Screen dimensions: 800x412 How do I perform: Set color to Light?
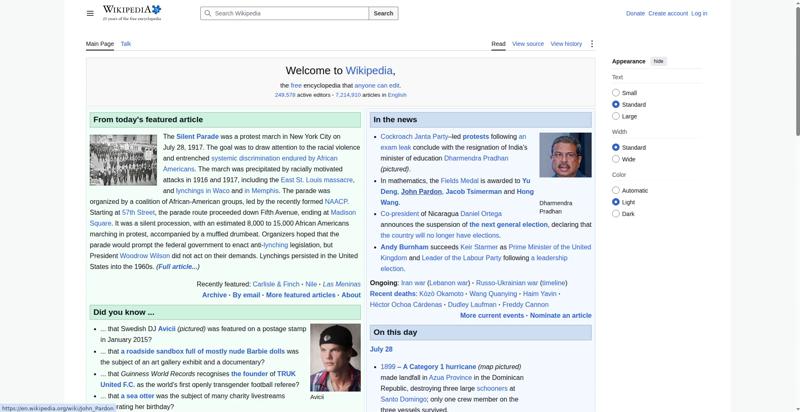click(616, 202)
